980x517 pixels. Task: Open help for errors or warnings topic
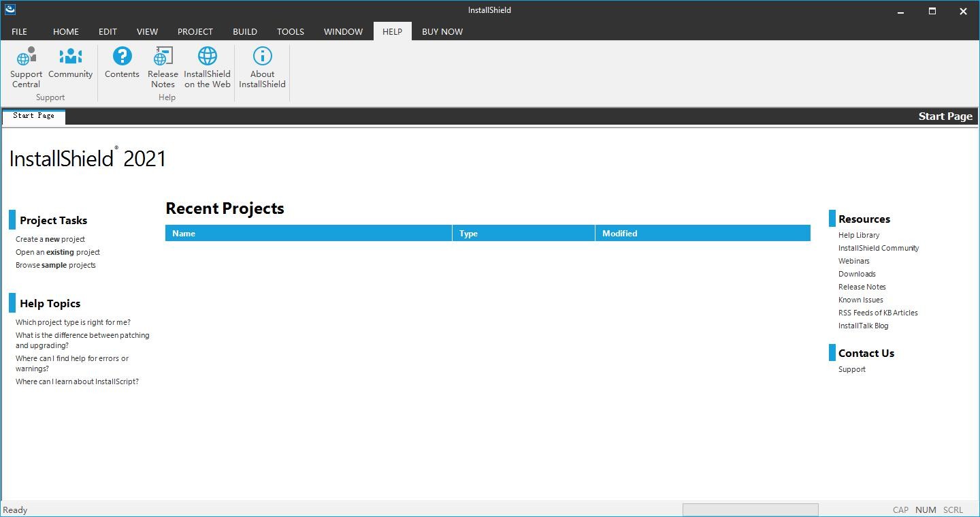coord(72,363)
